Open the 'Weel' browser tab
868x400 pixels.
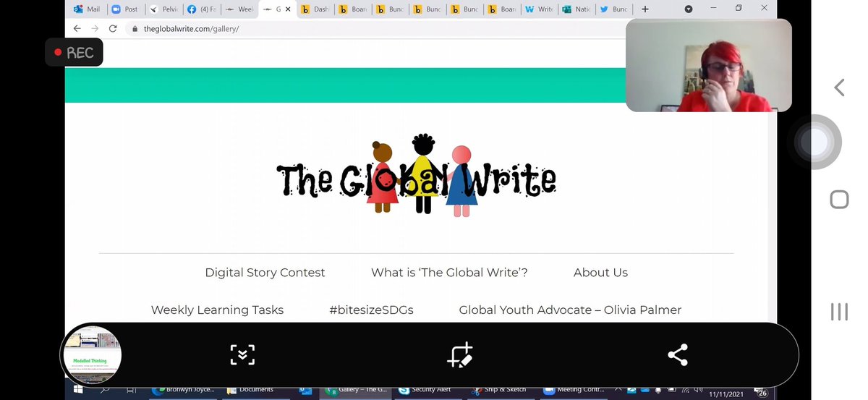coord(238,9)
